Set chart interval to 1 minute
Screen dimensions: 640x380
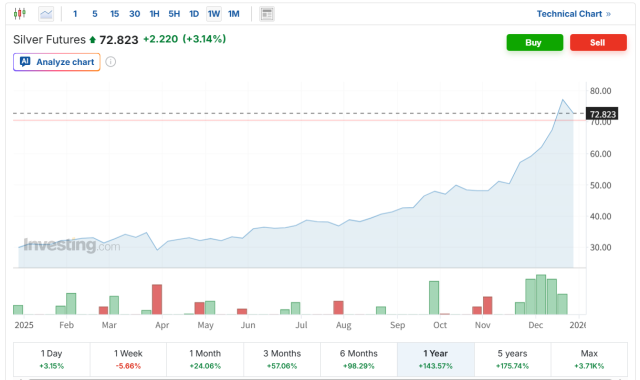pyautogui.click(x=75, y=14)
